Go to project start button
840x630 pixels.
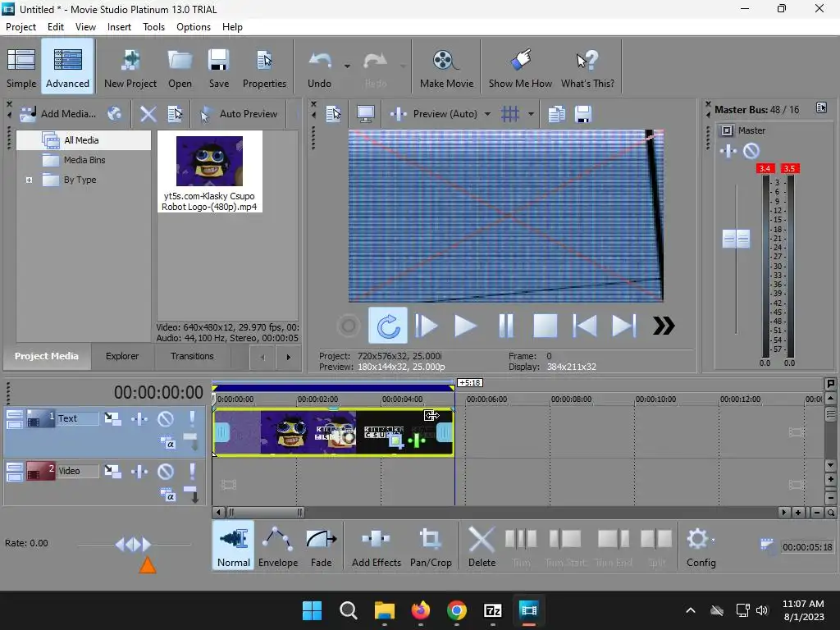(584, 326)
